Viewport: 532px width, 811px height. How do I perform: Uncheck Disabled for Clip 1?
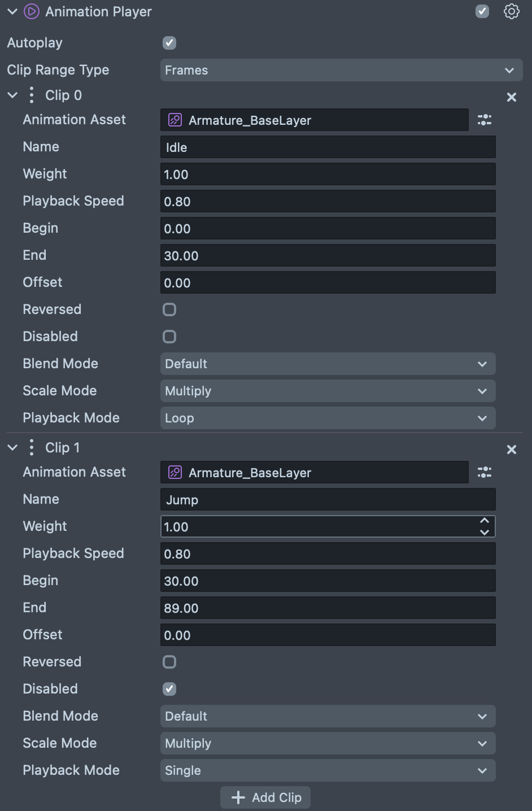tap(169, 689)
